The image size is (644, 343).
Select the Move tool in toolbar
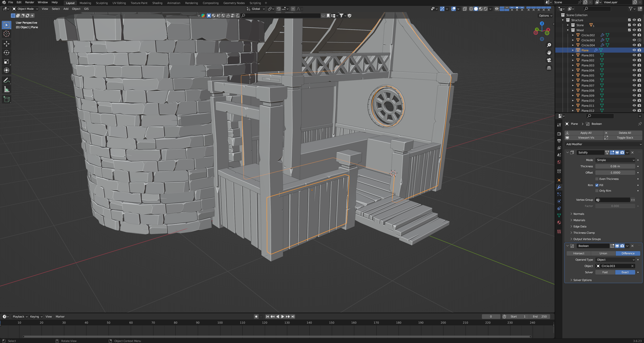[x=7, y=44]
